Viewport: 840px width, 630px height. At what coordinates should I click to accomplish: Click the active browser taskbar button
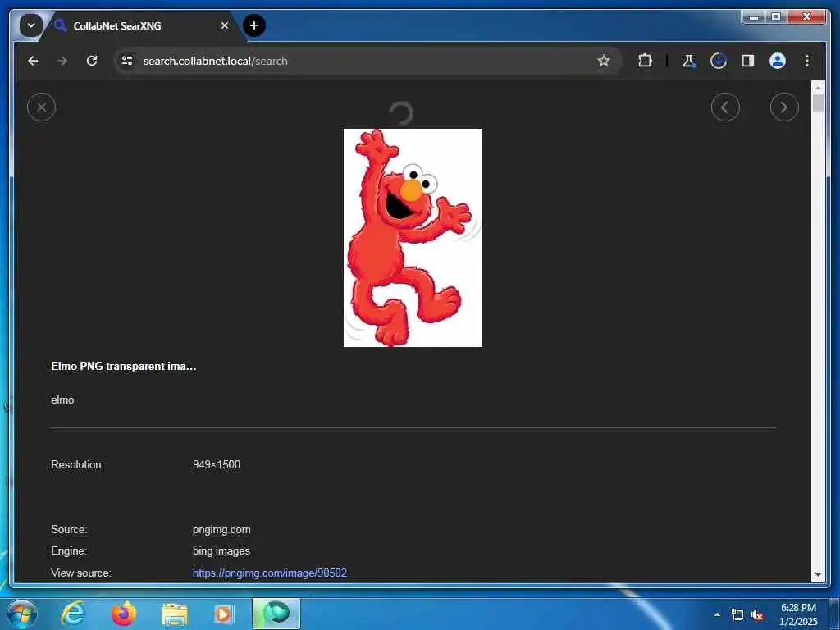[276, 614]
